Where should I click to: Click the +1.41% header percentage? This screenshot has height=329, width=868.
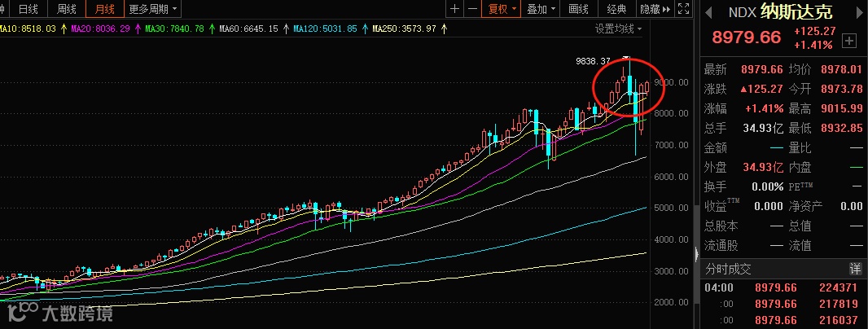point(813,45)
